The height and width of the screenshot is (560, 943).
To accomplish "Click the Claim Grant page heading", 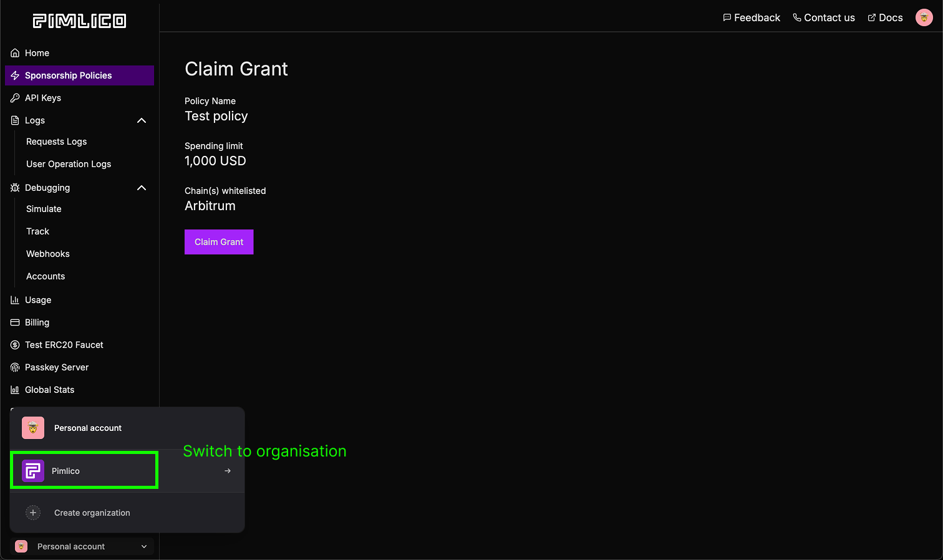I will point(236,69).
